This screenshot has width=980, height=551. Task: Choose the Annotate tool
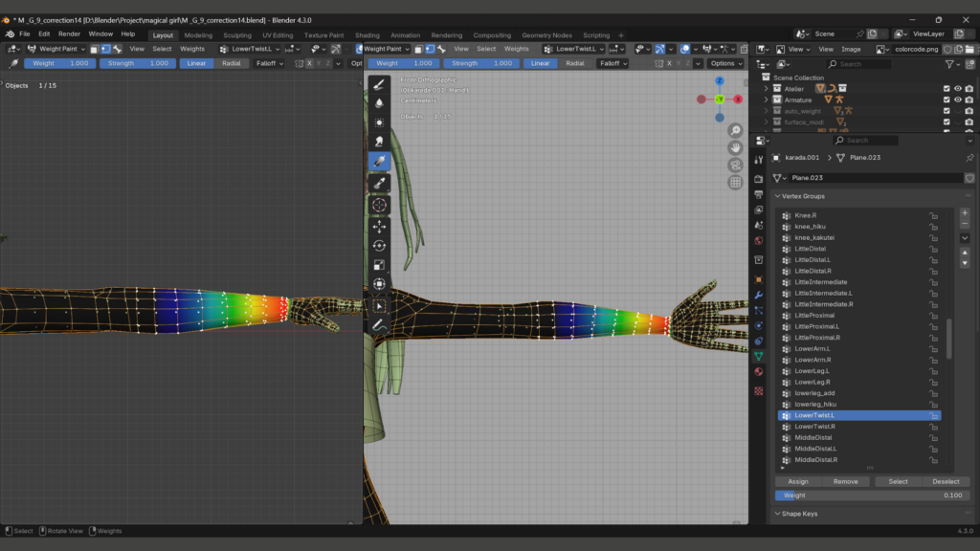(x=379, y=326)
